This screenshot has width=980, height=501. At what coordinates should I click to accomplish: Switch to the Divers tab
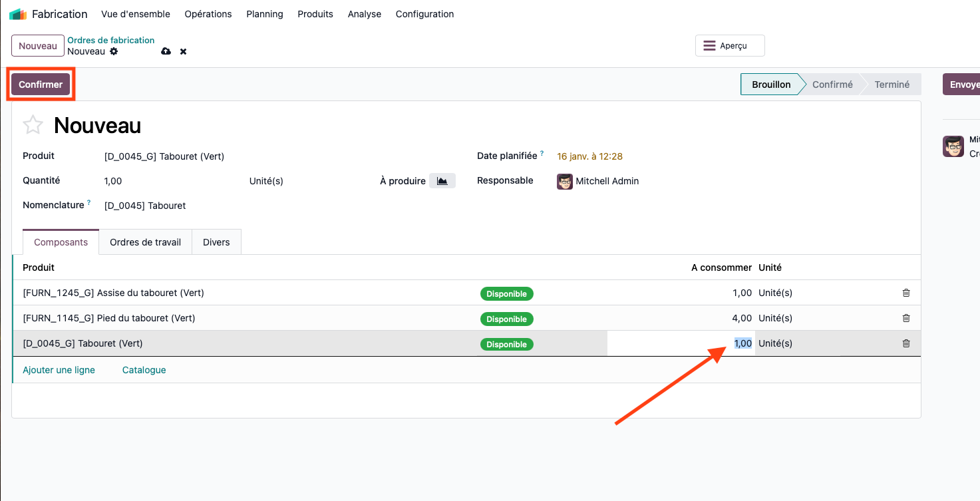pos(216,242)
